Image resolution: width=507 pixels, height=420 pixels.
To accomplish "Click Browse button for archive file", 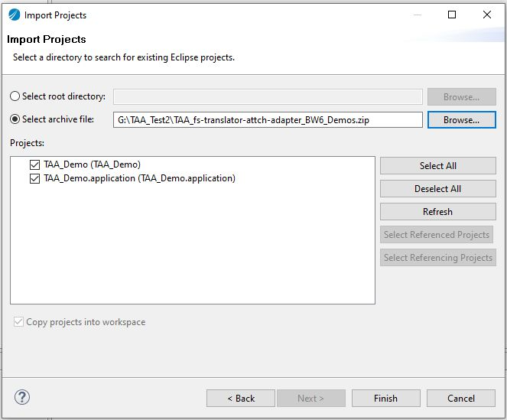I will 461,119.
